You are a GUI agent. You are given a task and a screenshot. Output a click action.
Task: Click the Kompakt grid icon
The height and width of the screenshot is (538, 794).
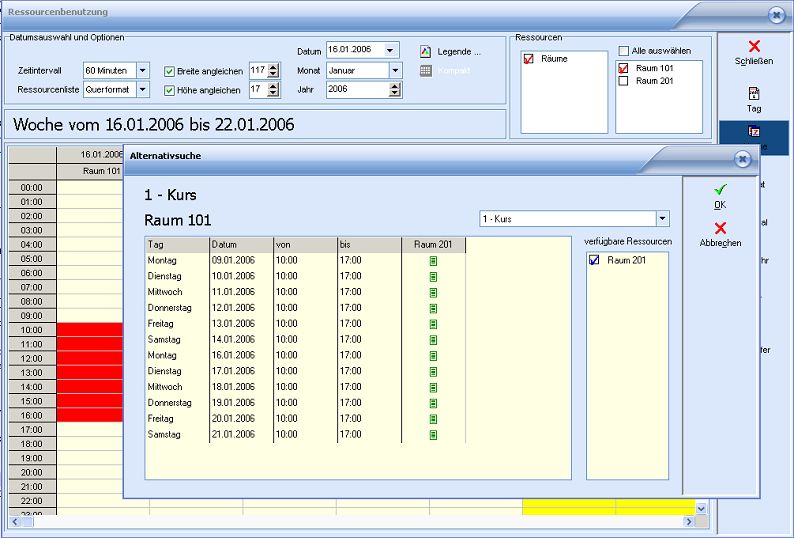pos(425,70)
